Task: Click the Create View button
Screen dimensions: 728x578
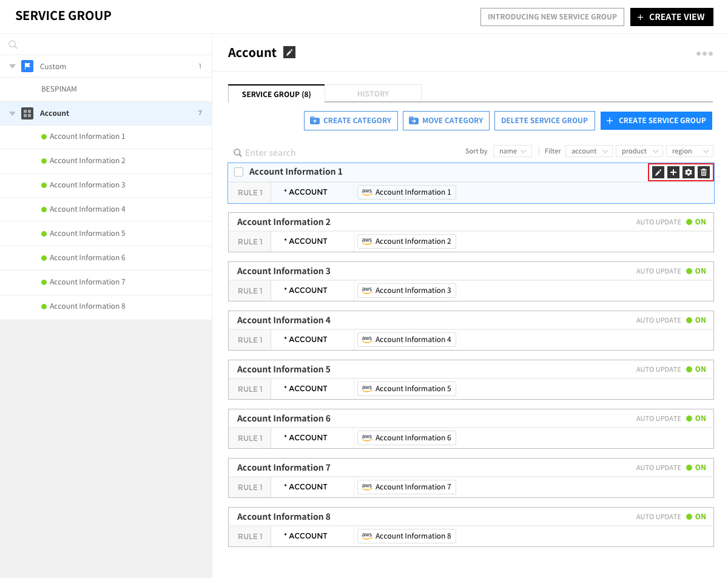Action: 671,17
